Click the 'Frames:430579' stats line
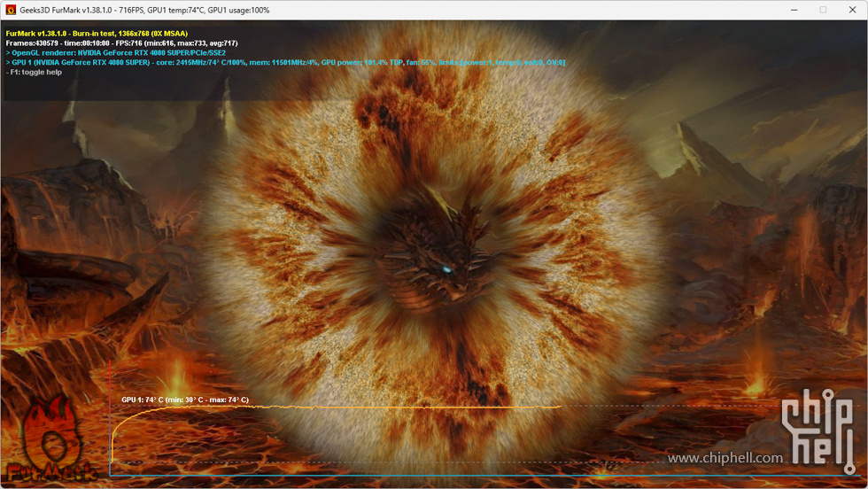The height and width of the screenshot is (489, 868). coord(122,43)
